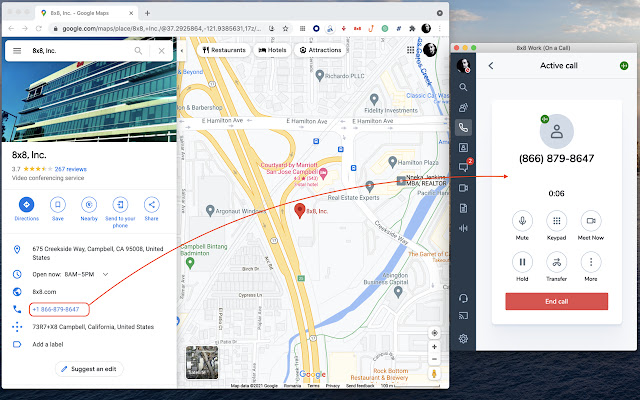
Task: Click the Transfer call icon
Action: (x=556, y=262)
